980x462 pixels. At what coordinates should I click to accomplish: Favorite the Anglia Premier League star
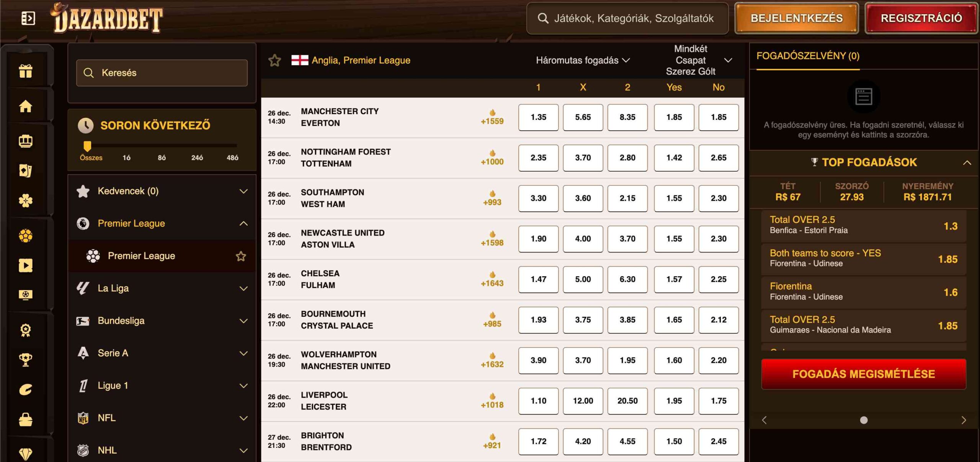[274, 60]
